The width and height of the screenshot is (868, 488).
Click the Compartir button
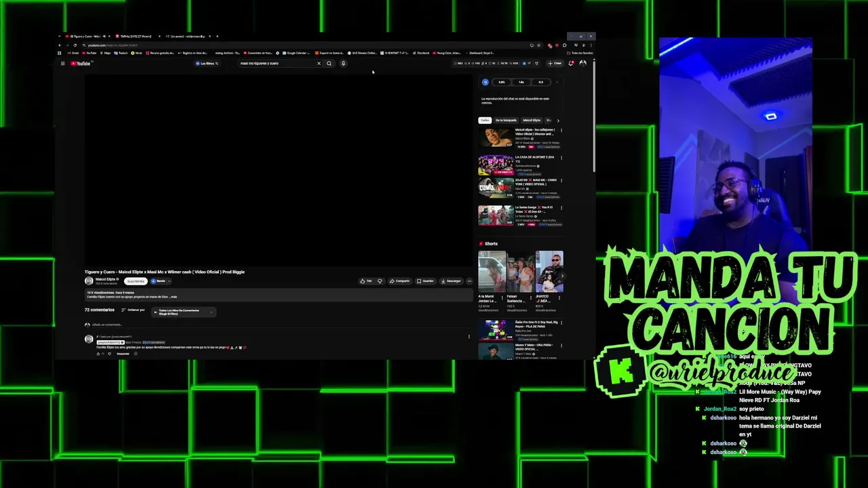click(x=399, y=281)
